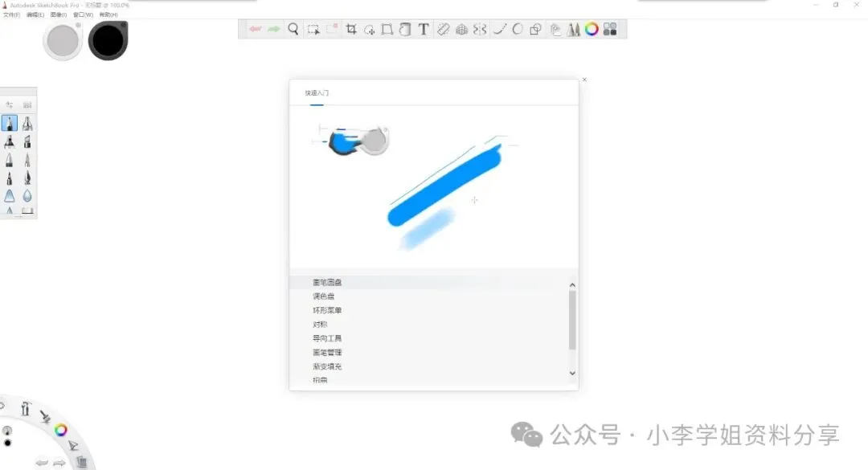Select the Steady Stroke tool
Screen dimensions: 868x470
tap(499, 30)
